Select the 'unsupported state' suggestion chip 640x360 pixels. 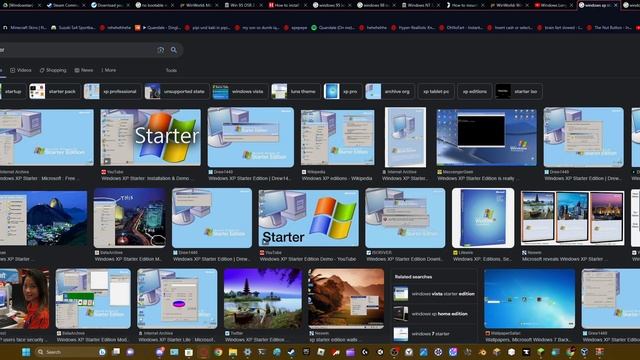tap(176, 91)
